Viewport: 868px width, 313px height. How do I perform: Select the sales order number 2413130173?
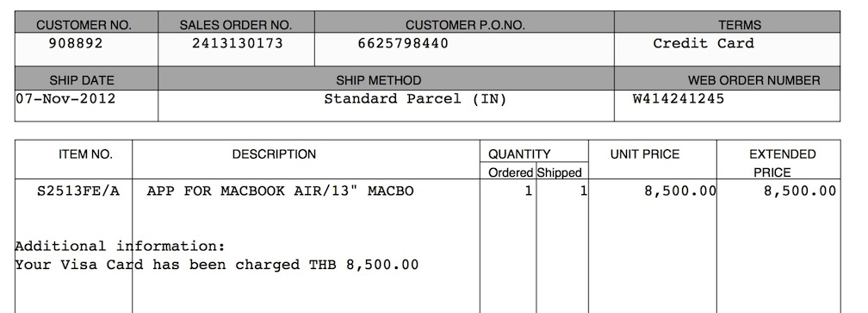click(238, 43)
